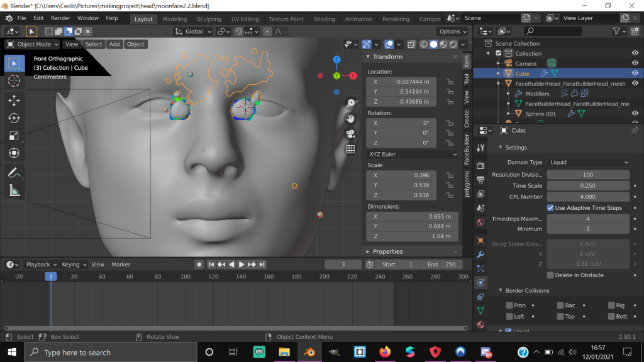The image size is (644, 362).
Task: Switch to wireframe viewport shading
Action: click(x=424, y=45)
